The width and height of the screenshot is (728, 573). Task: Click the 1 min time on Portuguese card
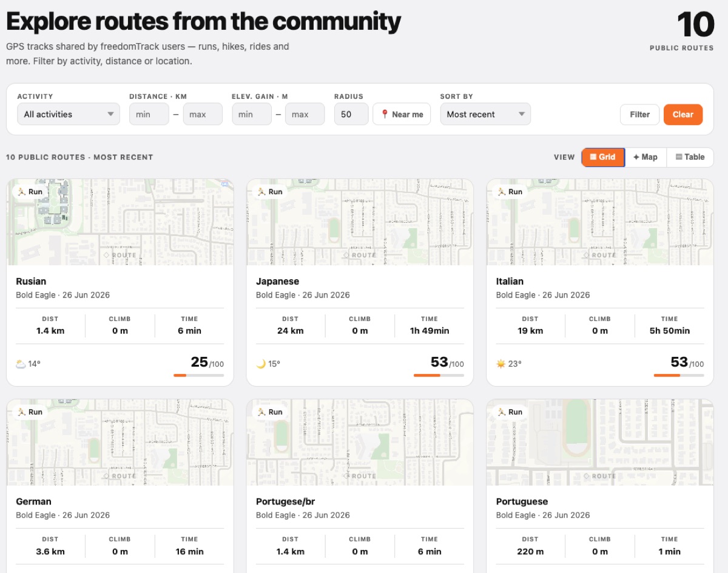[x=669, y=551]
